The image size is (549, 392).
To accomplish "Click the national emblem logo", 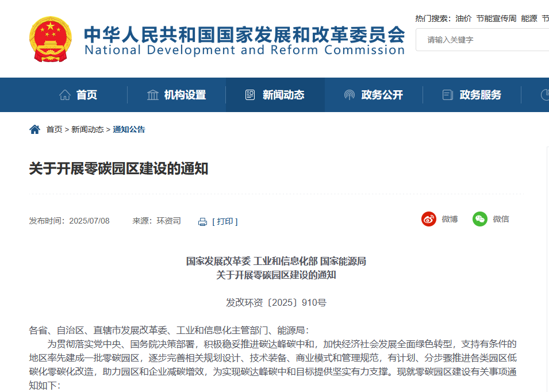I will [49, 40].
